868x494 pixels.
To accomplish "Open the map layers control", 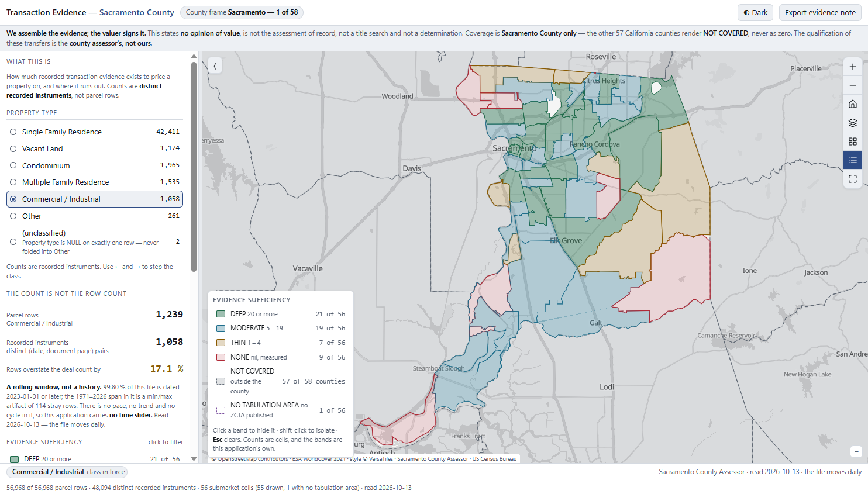I will tap(853, 123).
